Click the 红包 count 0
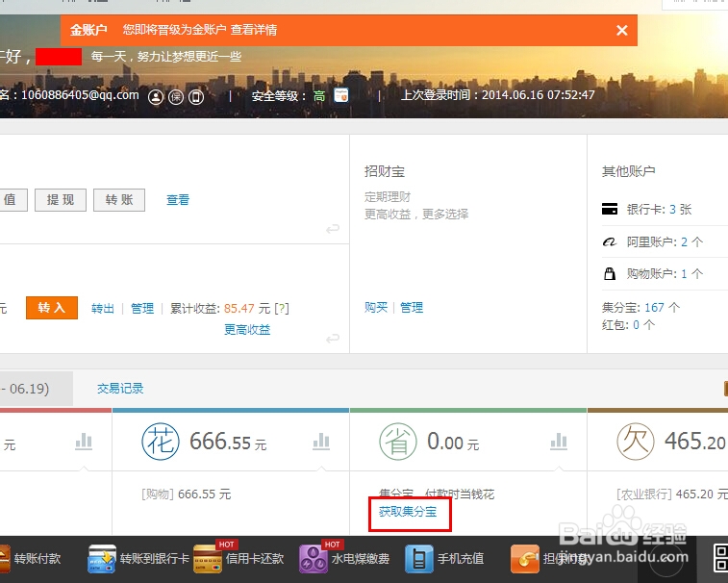The height and width of the screenshot is (583, 728). pos(636,325)
